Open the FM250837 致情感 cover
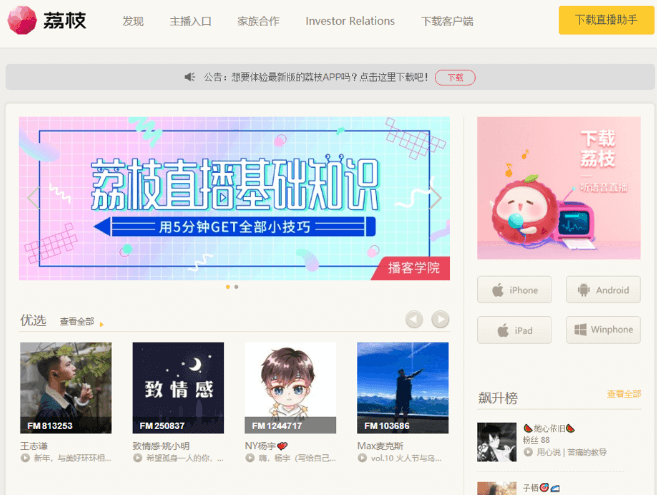The image size is (657, 495). pos(178,388)
